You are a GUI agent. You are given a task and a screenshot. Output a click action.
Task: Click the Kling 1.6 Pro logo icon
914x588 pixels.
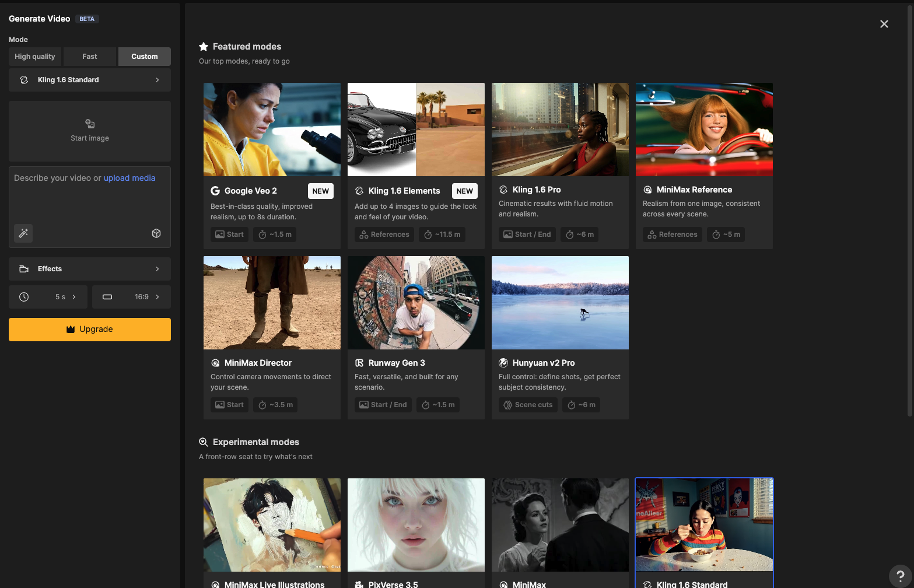(503, 190)
